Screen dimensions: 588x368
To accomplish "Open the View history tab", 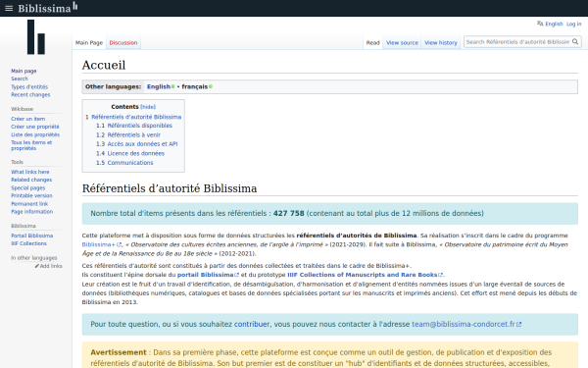I will click(441, 43).
